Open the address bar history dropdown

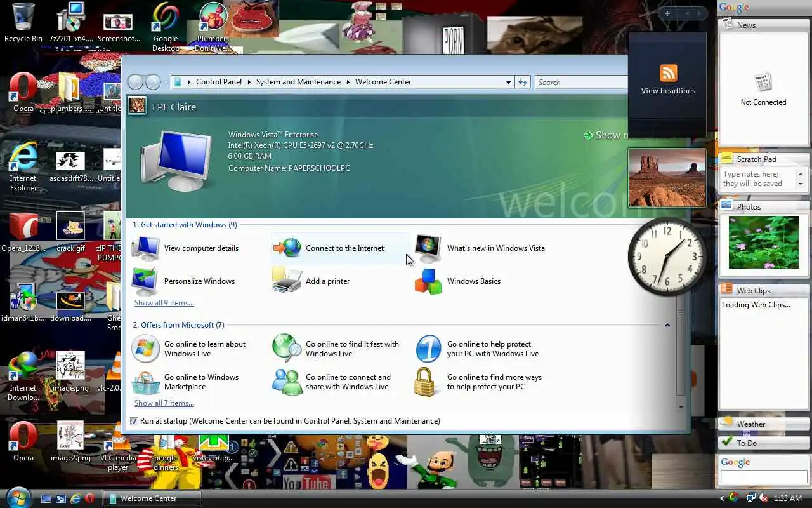(x=508, y=82)
